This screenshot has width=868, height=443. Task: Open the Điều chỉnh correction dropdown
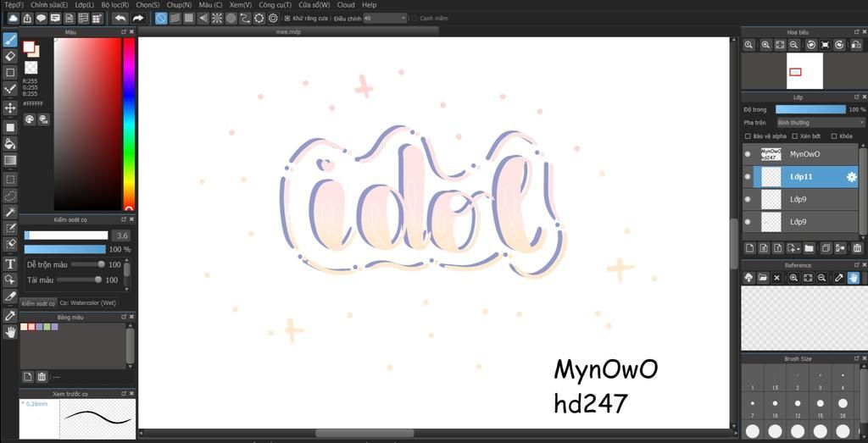(386, 19)
